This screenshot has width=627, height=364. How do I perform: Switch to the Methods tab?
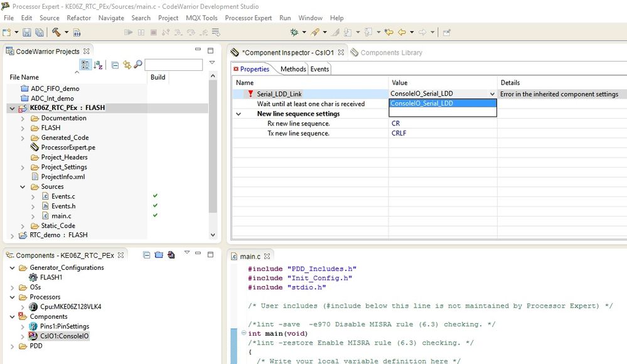pos(293,69)
